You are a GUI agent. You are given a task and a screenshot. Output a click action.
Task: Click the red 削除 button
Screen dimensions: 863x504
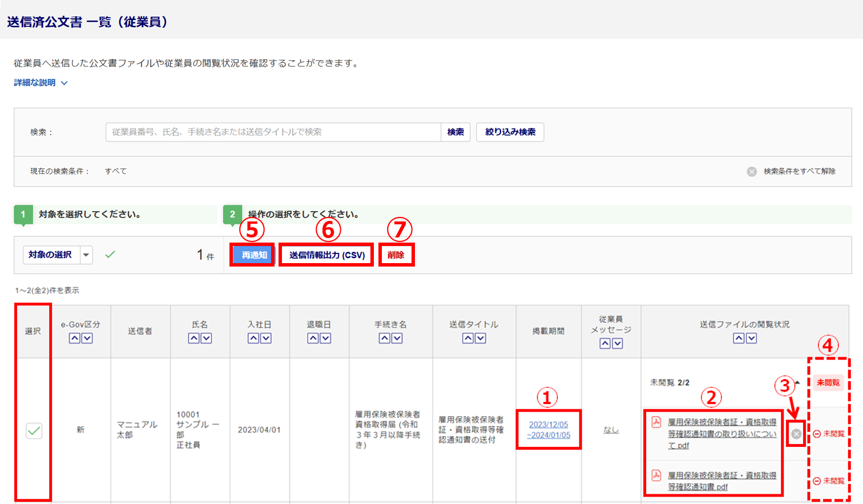(396, 255)
